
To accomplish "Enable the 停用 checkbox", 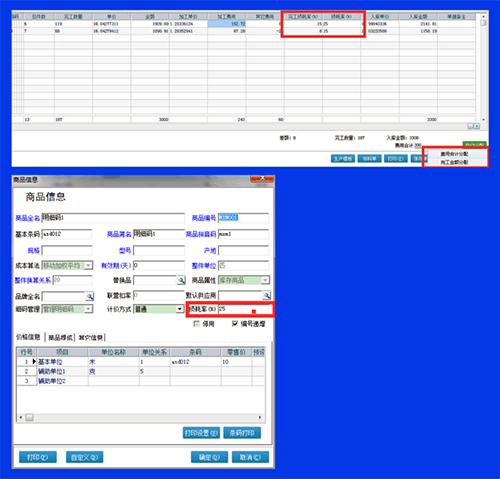I will (197, 324).
